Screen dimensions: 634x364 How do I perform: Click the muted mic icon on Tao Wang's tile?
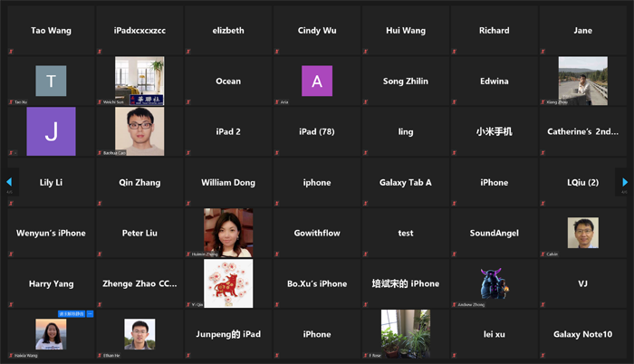click(11, 52)
